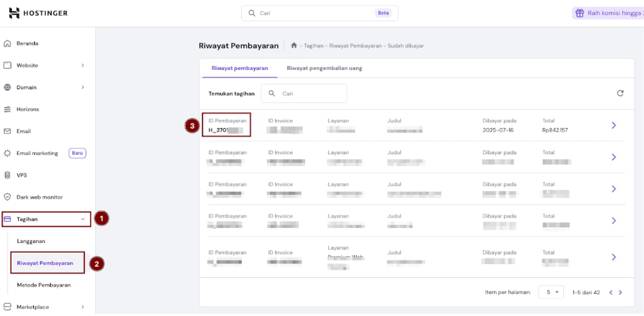Open Langganan under Tagihan
This screenshot has width=644, height=316.
(31, 241)
